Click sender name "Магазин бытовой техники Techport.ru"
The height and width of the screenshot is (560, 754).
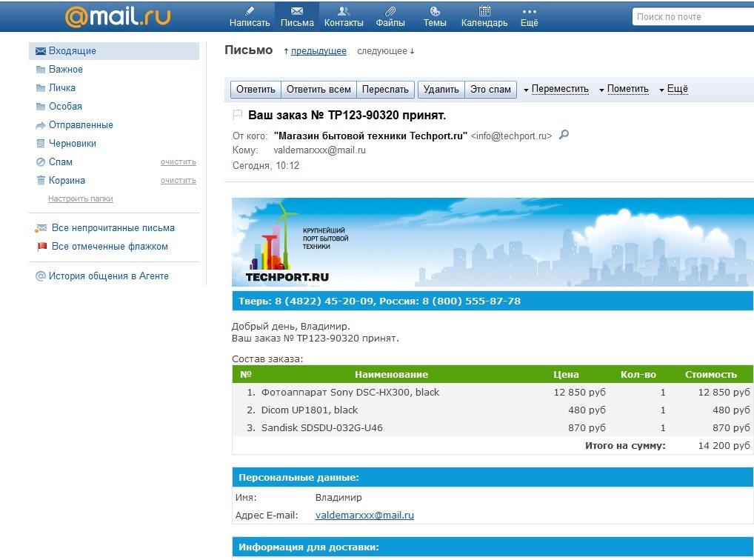click(x=370, y=136)
